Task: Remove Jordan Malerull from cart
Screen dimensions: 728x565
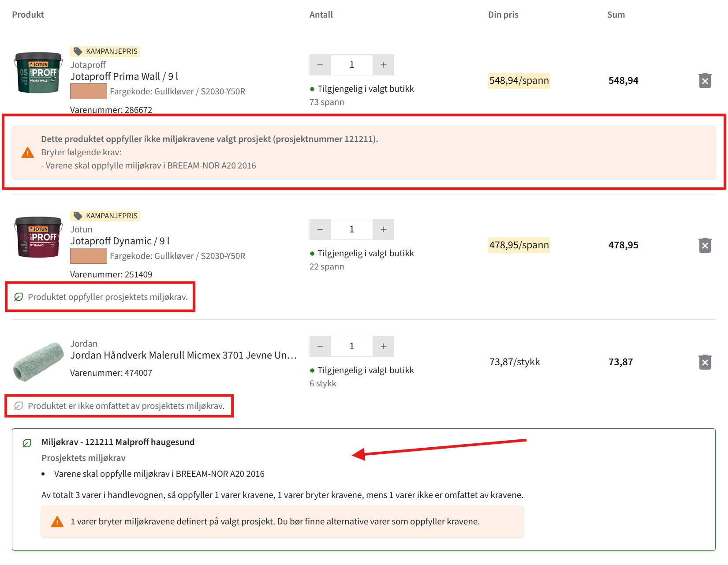Action: 705,362
